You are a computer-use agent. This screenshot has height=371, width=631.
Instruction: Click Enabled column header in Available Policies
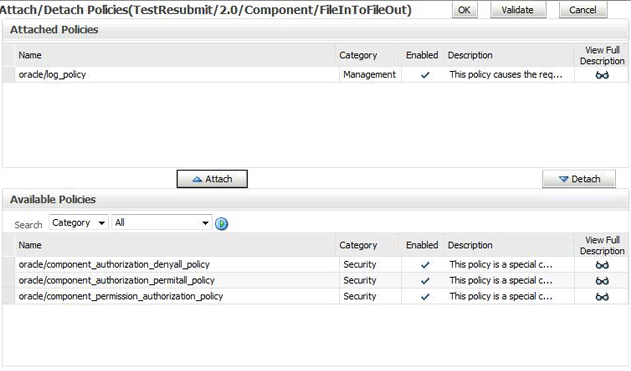click(422, 245)
